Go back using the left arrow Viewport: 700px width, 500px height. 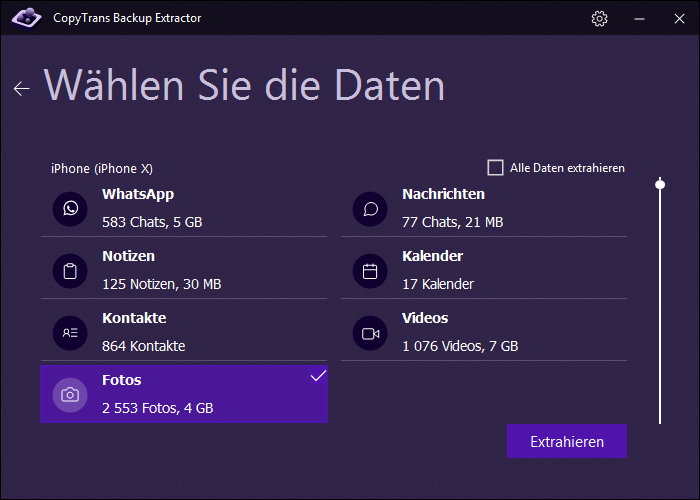pyautogui.click(x=21, y=88)
